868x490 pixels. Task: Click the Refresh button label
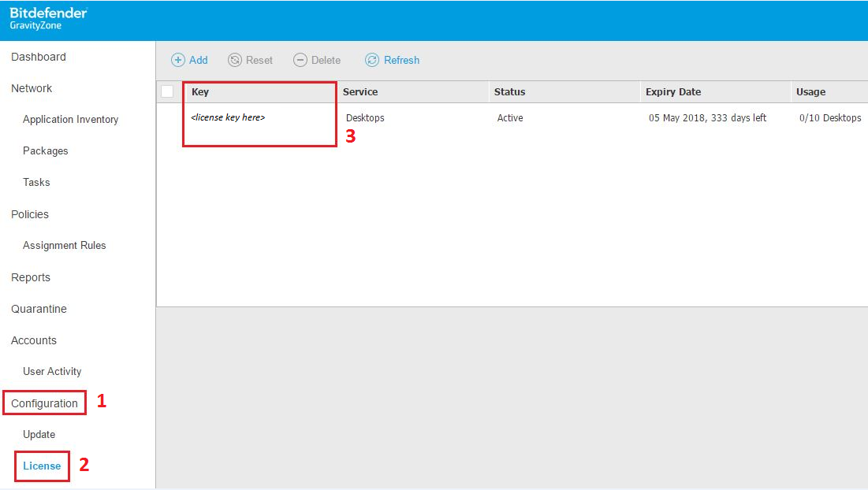(x=401, y=61)
